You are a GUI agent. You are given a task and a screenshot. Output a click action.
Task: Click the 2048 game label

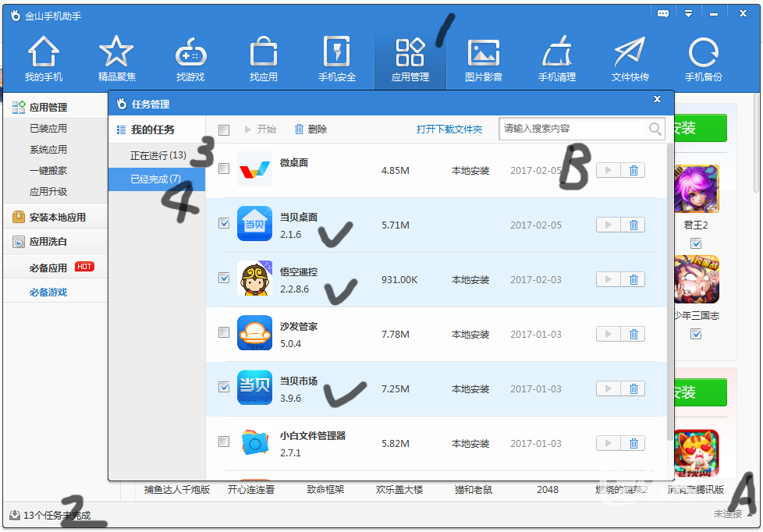coord(548,490)
